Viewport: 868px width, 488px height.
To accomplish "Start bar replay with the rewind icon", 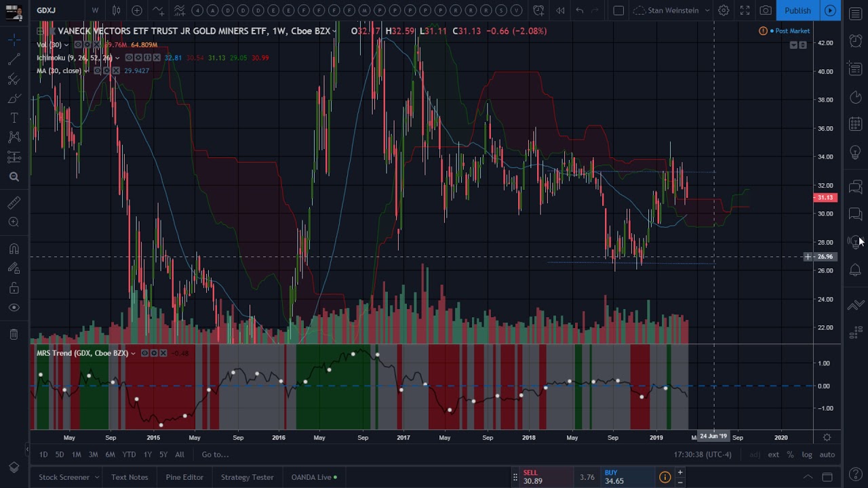I will (560, 10).
